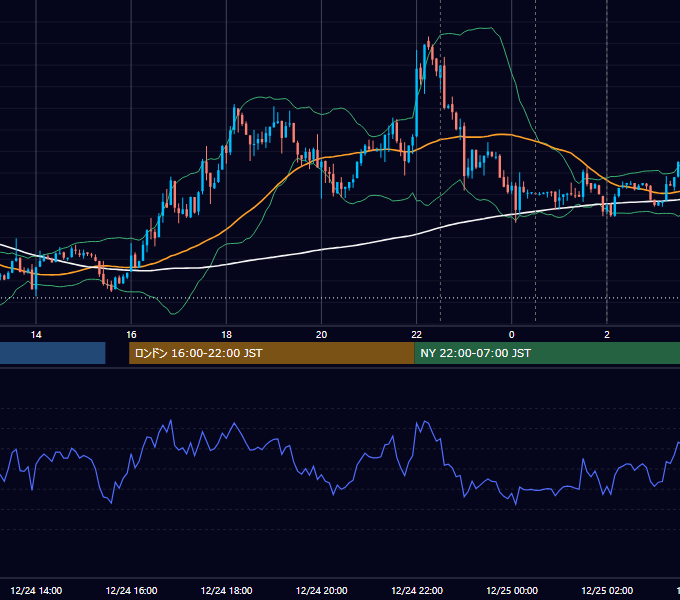Click the 12/24 22:00 date label
The height and width of the screenshot is (600, 680).
coord(417,591)
